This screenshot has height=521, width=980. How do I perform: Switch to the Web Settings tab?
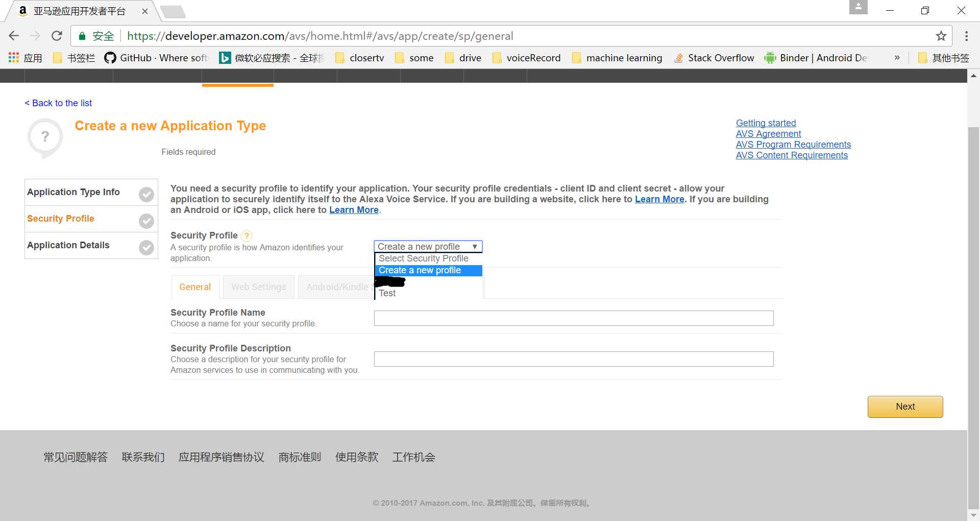pyautogui.click(x=258, y=287)
